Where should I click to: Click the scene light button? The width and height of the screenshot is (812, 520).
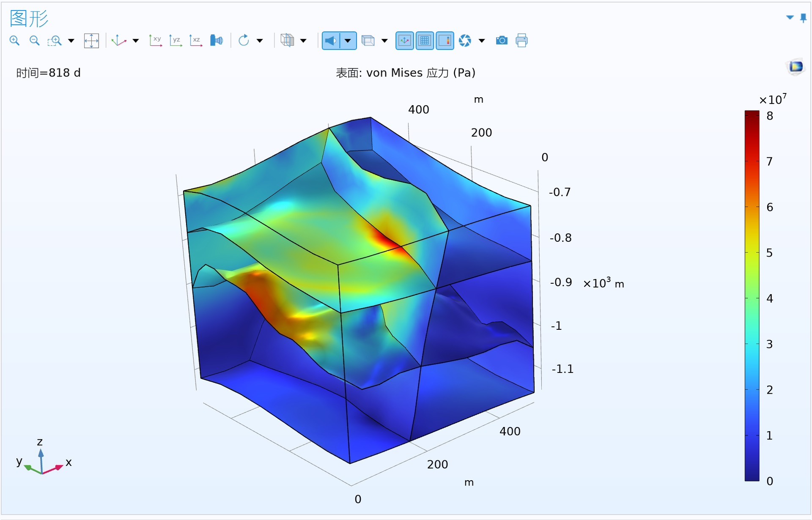point(331,41)
